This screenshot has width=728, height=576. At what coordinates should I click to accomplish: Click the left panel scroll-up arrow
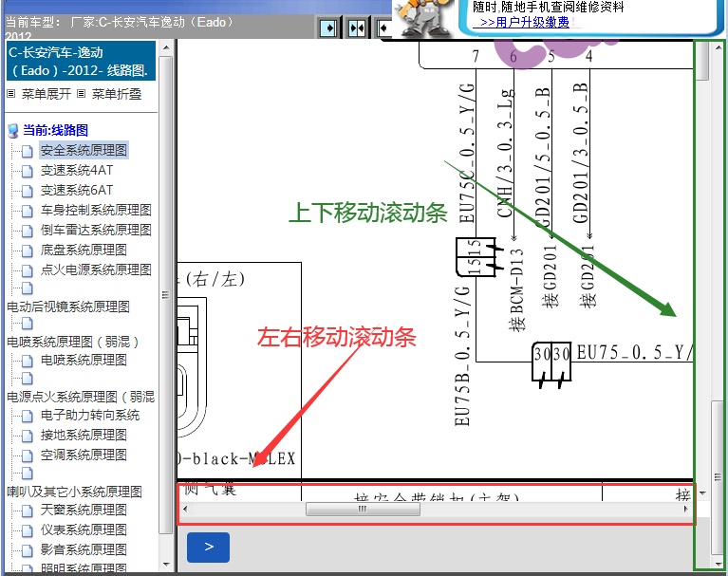click(166, 47)
